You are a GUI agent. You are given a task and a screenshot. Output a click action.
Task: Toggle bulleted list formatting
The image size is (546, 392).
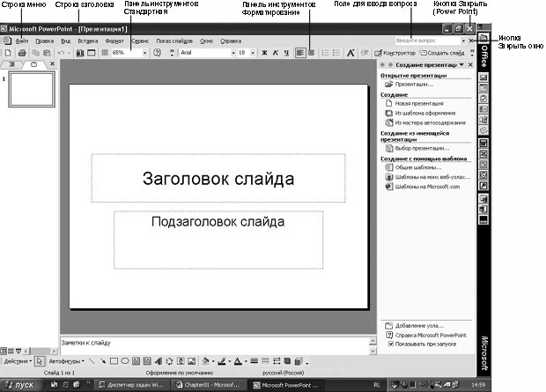(336, 53)
